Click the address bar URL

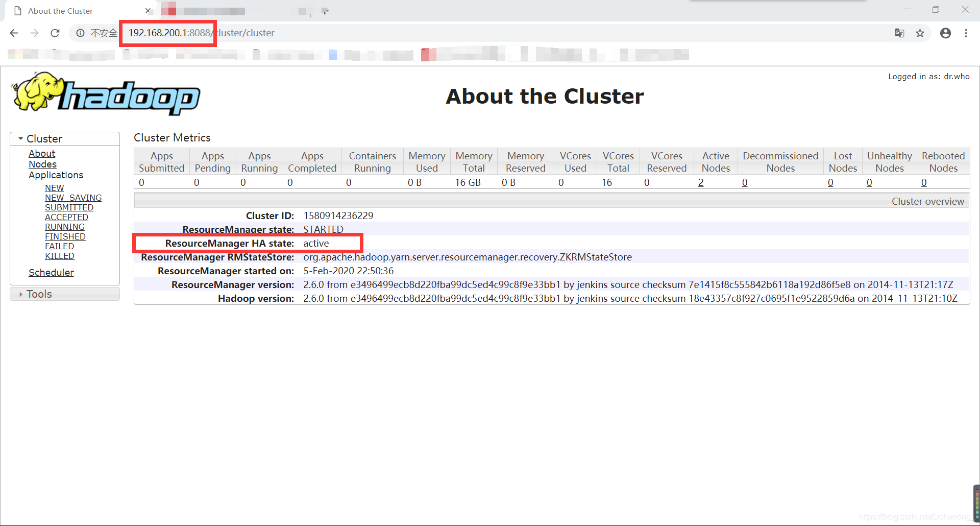pos(201,33)
